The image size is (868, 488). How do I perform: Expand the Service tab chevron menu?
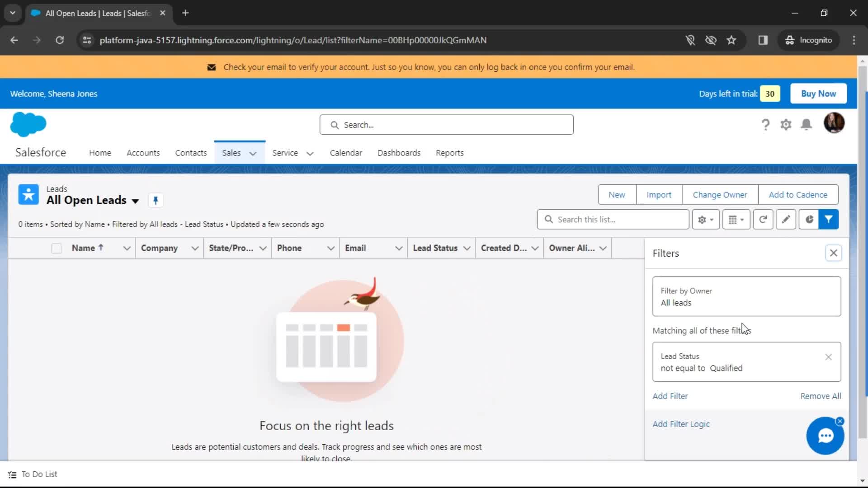point(310,154)
